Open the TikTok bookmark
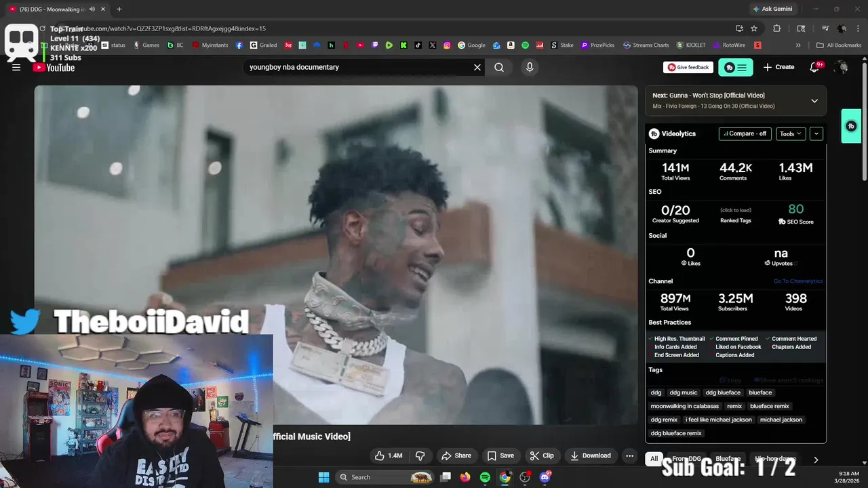 click(418, 45)
